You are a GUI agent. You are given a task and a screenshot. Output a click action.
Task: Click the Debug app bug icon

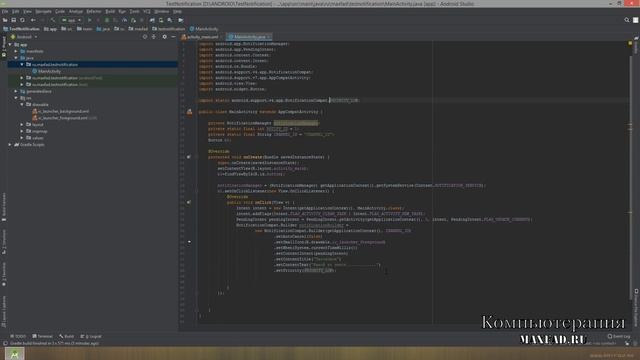[107, 20]
